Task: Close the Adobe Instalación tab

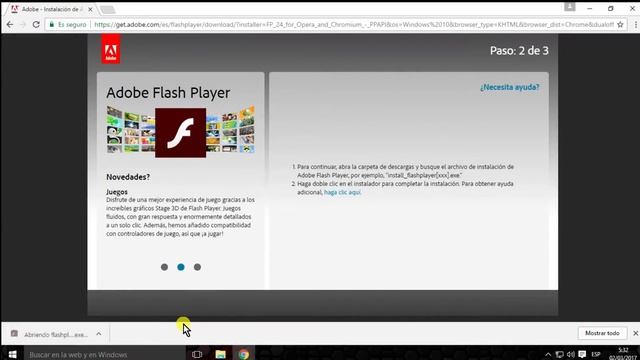Action: click(x=90, y=9)
